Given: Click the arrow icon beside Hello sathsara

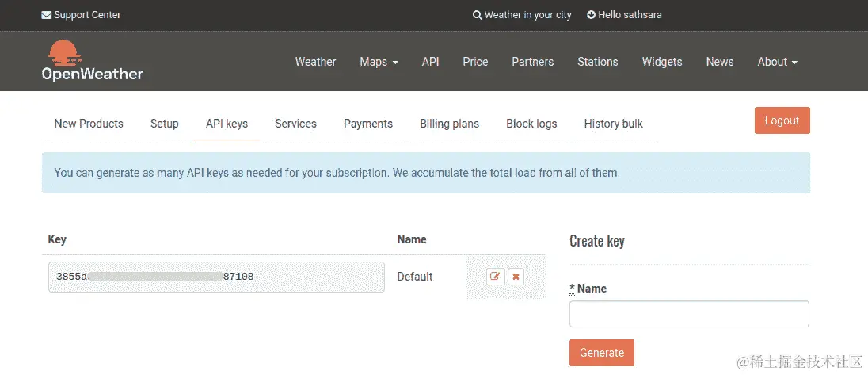Looking at the screenshot, I should tap(592, 15).
